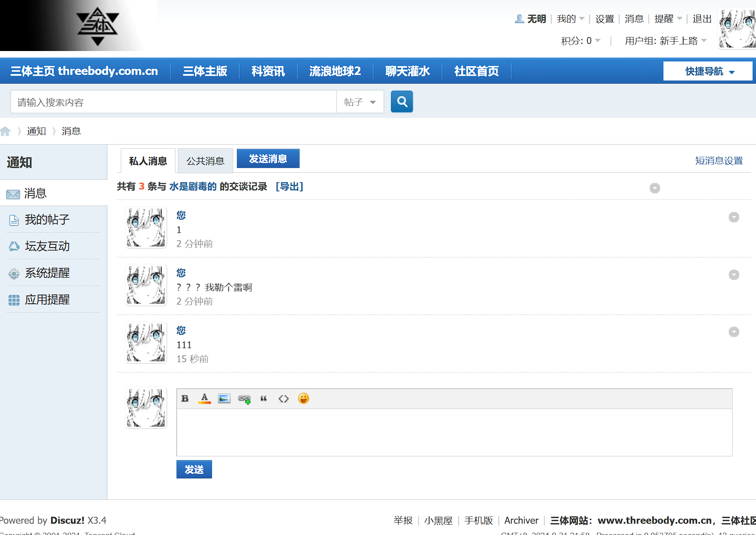Click the 无明 username link
Viewport: 756px width, 535px height.
(x=536, y=19)
